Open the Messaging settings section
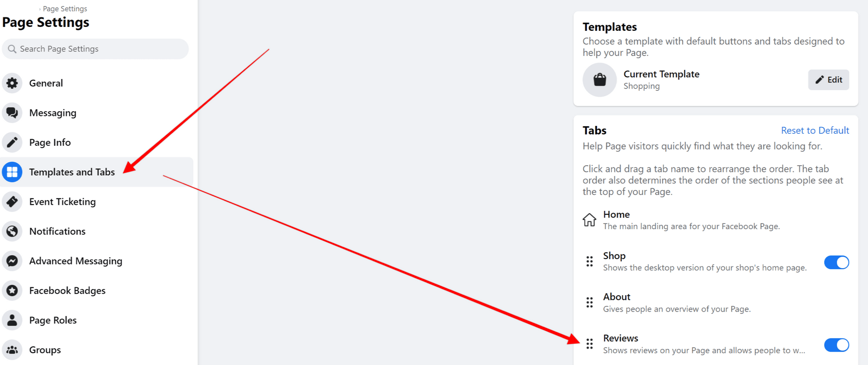868x365 pixels. tap(53, 112)
